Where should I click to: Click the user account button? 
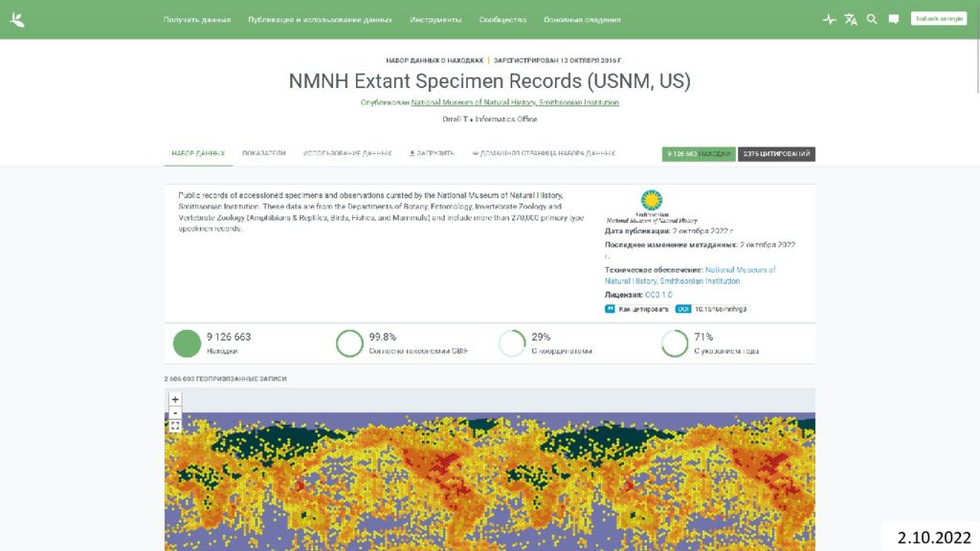coord(939,19)
